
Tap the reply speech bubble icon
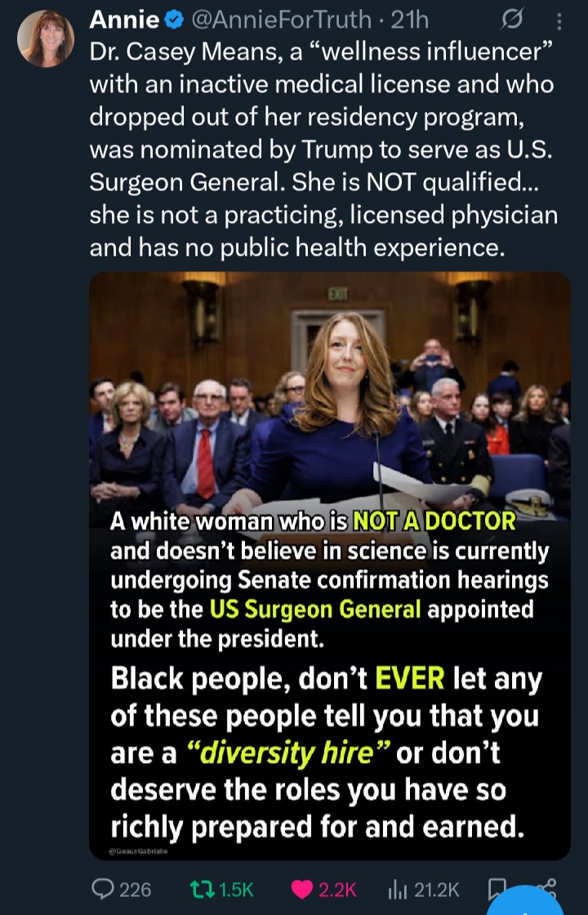coord(103,890)
